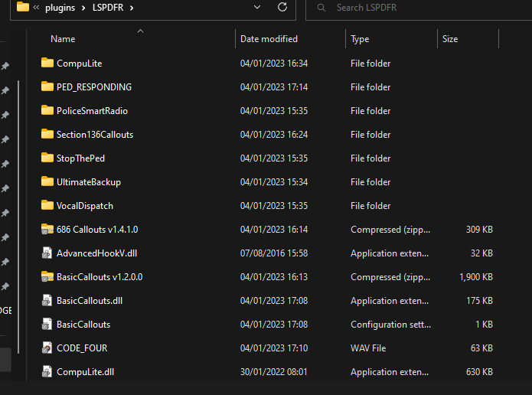Select the BasicCallouts configuration file icon
The image size is (532, 395).
click(x=47, y=324)
